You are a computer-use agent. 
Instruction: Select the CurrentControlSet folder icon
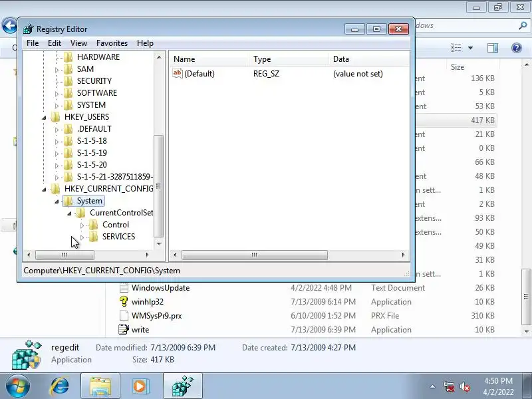coord(80,212)
